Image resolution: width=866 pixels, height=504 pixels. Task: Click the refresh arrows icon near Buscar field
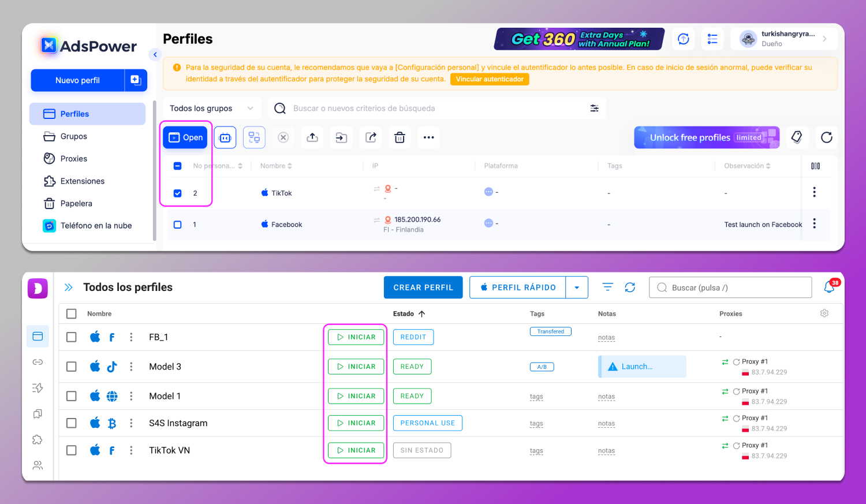click(x=630, y=288)
